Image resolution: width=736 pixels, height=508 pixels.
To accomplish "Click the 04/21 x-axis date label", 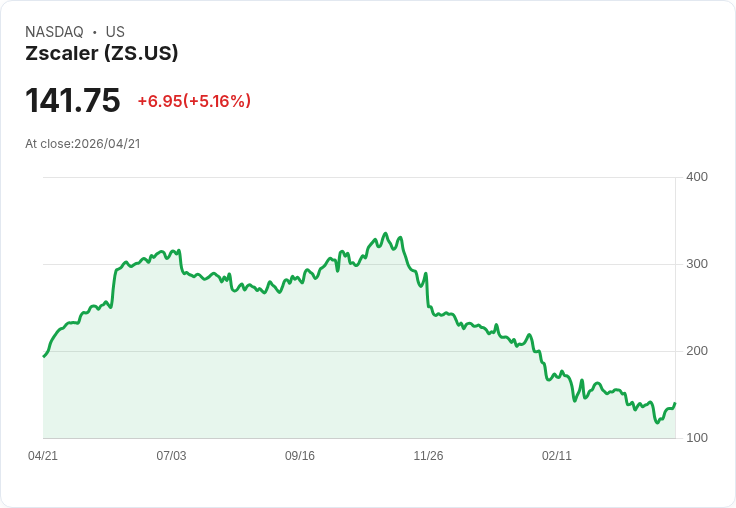I will coord(43,456).
